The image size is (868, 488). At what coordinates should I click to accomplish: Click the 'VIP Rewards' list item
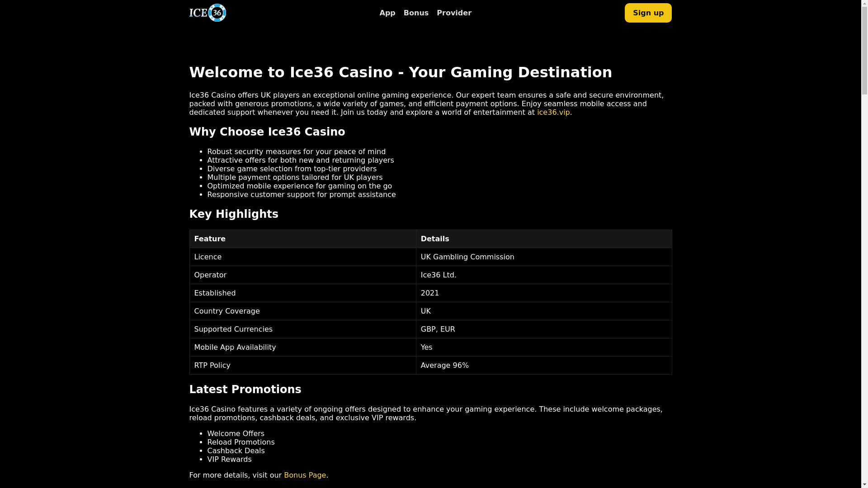coord(229,460)
